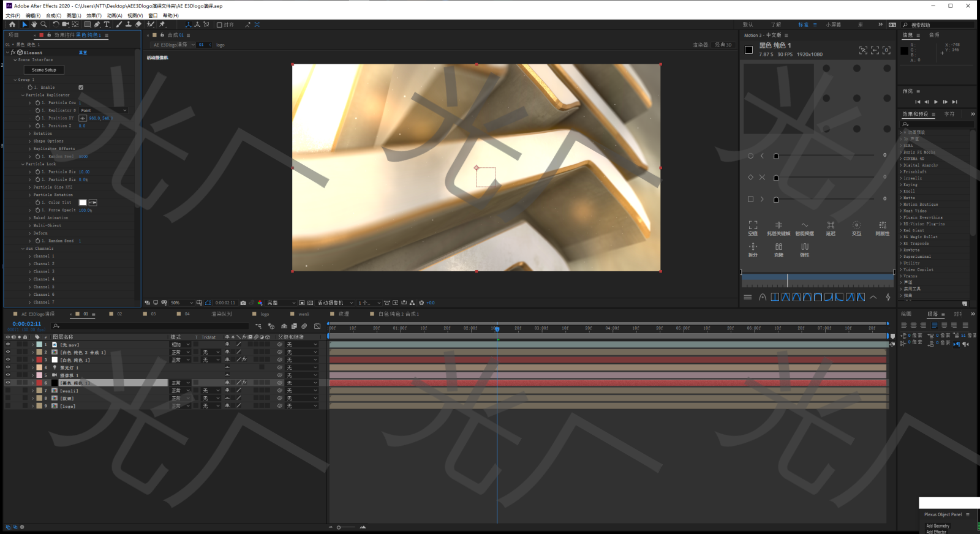Screen dimensions: 980x534
Task: Expand the Red Giant effects category
Action: 901,231
